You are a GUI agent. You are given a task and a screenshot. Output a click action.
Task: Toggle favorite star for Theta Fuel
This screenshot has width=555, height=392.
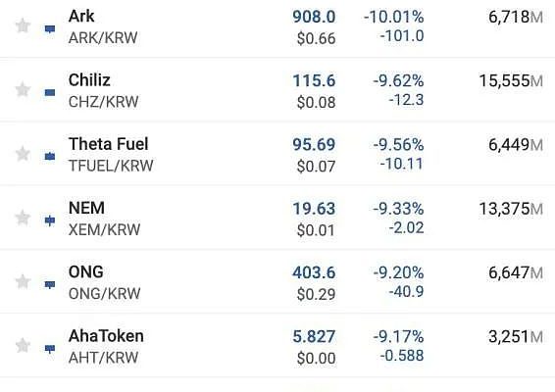23,154
